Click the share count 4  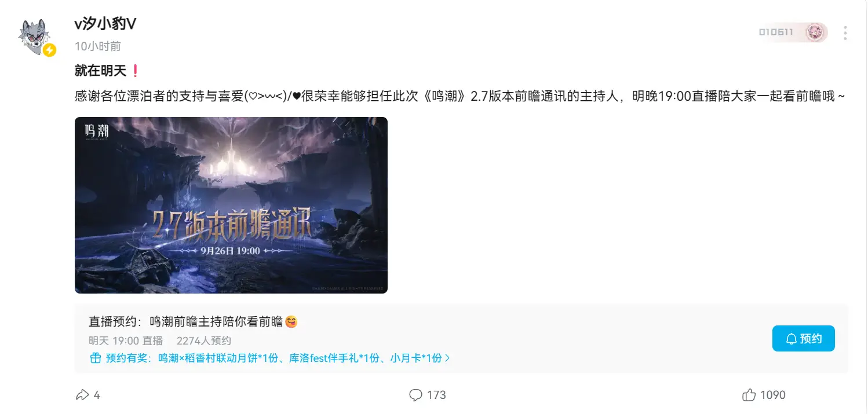point(97,395)
